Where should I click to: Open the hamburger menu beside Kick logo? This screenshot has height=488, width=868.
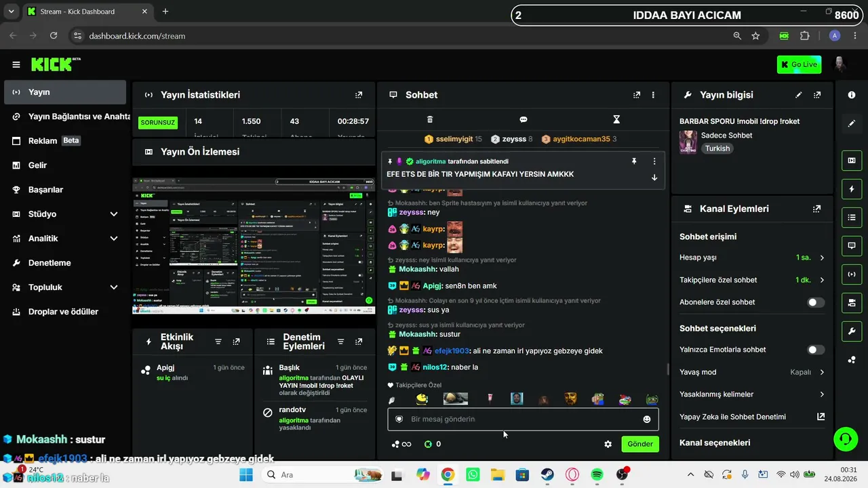click(16, 64)
